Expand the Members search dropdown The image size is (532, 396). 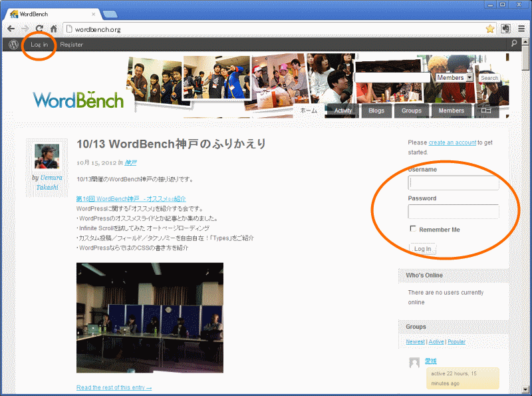(454, 78)
